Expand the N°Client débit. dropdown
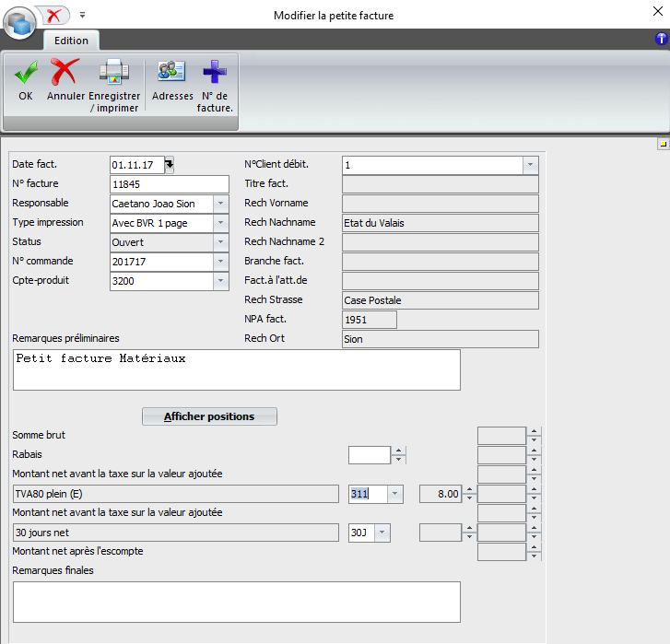 click(x=530, y=165)
